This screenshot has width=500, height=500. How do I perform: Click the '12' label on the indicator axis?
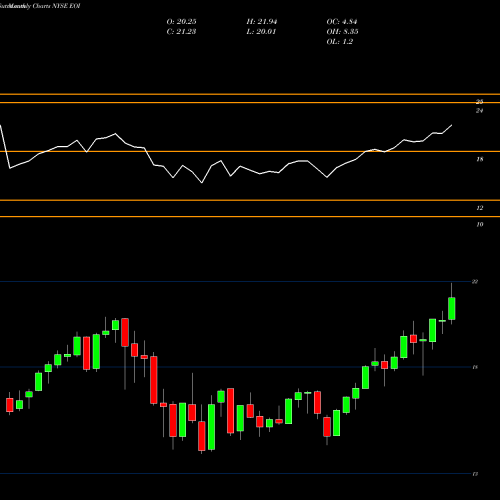(x=479, y=208)
